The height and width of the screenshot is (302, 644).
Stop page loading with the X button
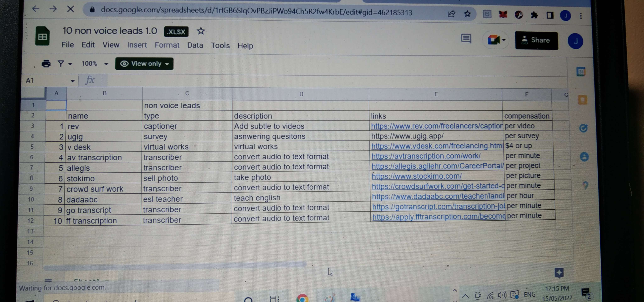(71, 9)
